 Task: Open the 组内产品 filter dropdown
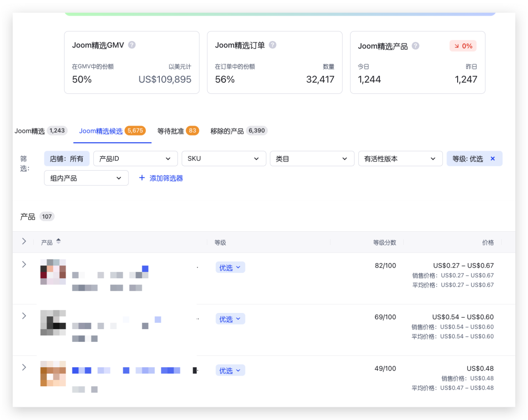[86, 178]
